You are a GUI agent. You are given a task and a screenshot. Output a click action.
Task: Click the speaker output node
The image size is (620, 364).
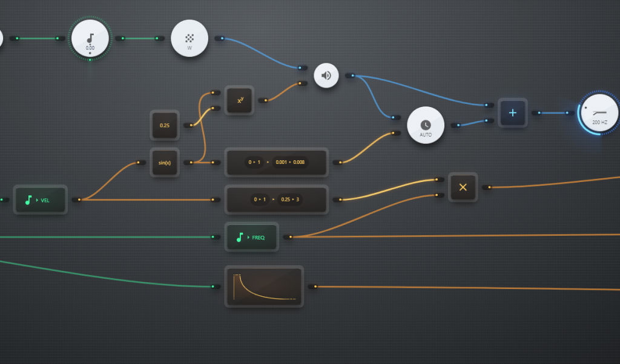[326, 76]
